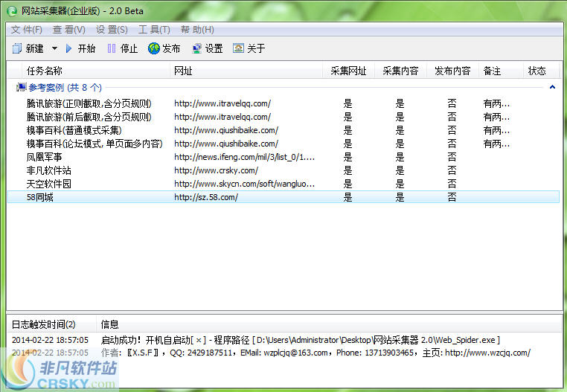567x392 pixels.
Task: Click the 参考案例 (共 8 个) group header
Action: (x=65, y=88)
